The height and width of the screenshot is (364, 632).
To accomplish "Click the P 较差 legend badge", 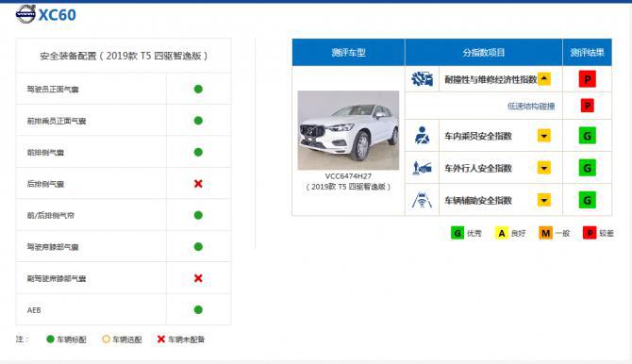I will pos(590,233).
